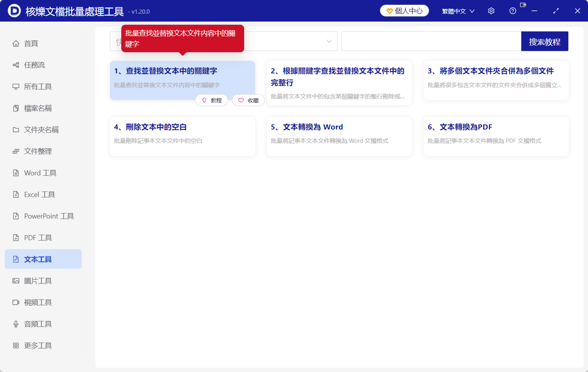Click the 搜索教程 button
This screenshot has width=588, height=372.
tap(545, 41)
